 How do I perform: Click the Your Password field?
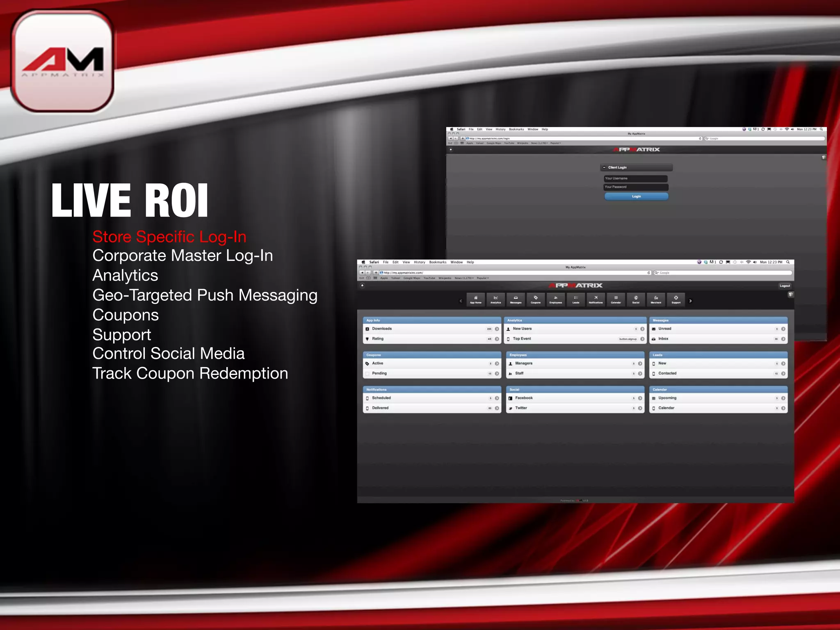pyautogui.click(x=636, y=187)
